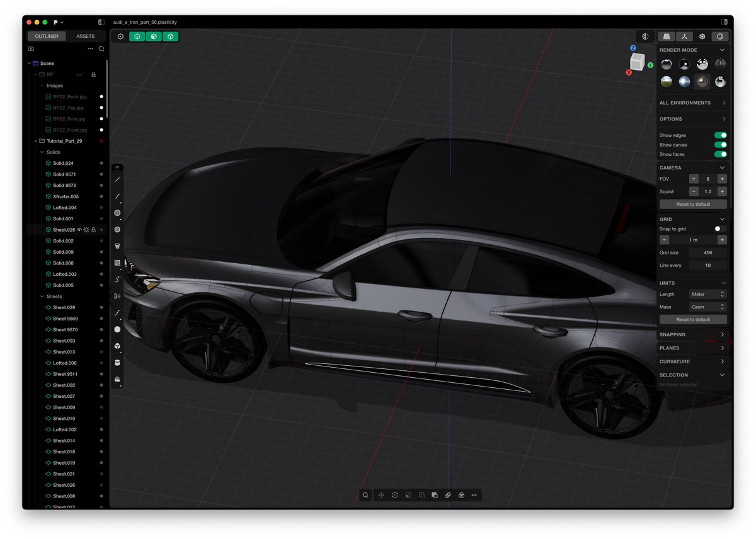Screen dimensions: 756x539
Task: Toggle the lock icon on BP group
Action: coord(93,74)
